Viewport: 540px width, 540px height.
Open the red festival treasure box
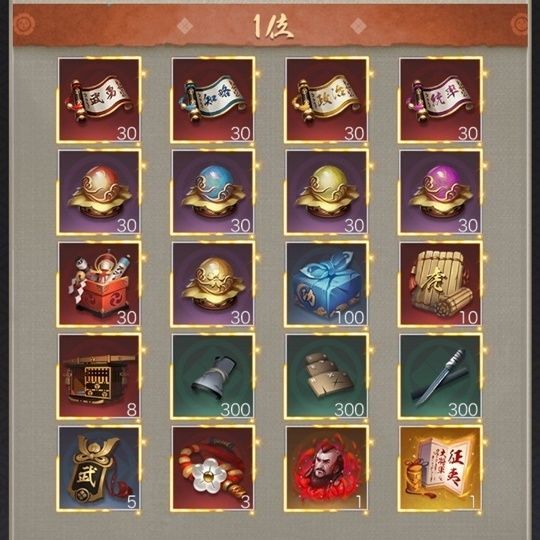click(99, 284)
